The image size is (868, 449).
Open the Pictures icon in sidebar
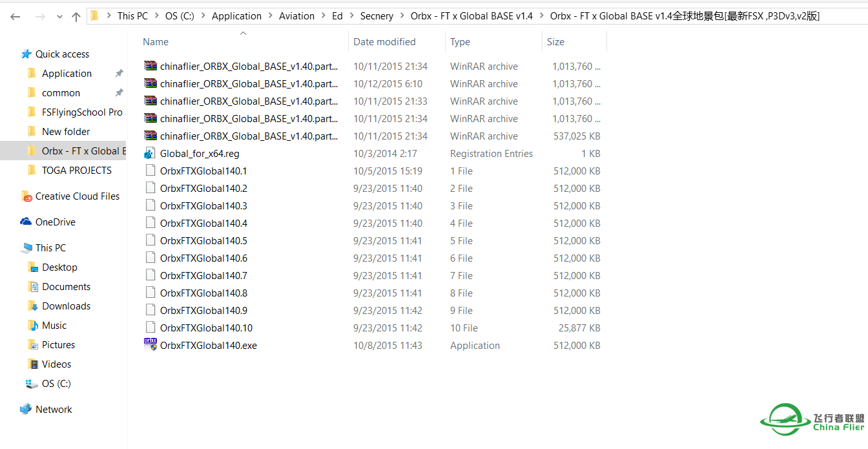click(34, 345)
